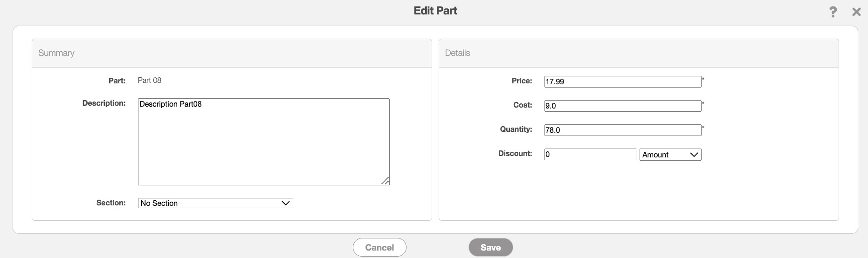Click the Discount value field
This screenshot has width=868, height=258.
590,155
